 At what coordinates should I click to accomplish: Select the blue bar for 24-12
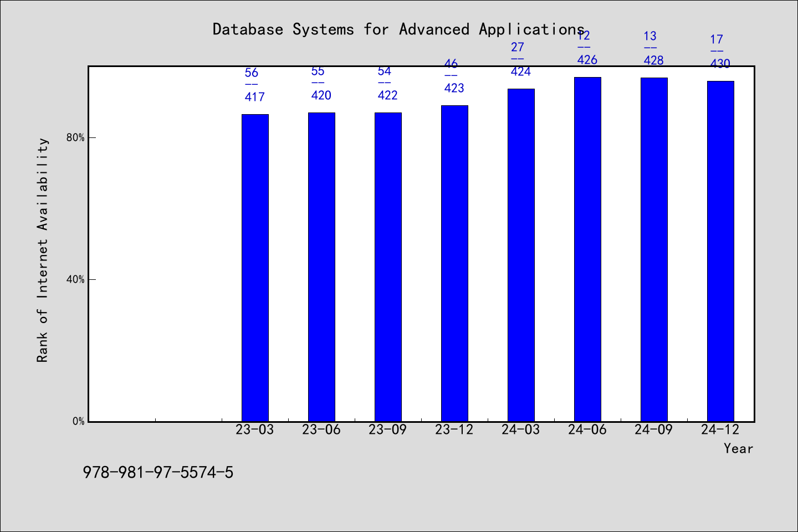(720, 251)
